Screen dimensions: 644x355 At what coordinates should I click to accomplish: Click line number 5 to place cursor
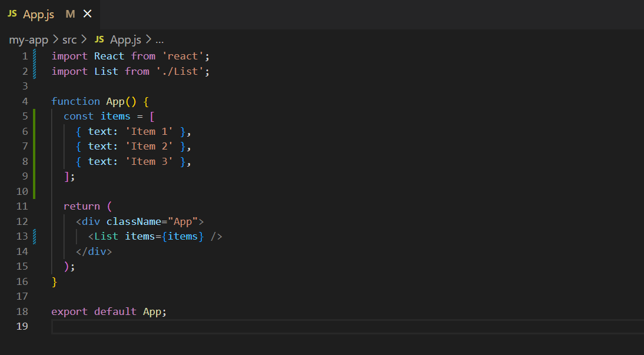point(25,116)
